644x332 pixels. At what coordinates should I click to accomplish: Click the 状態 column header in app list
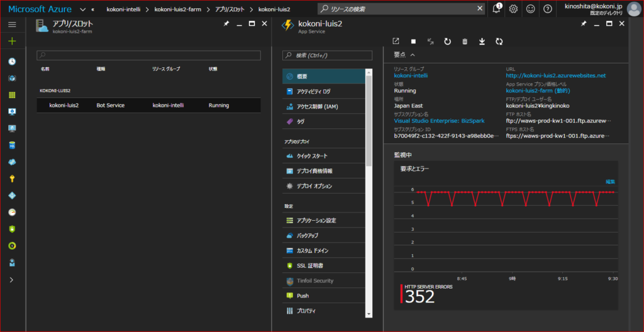(213, 69)
